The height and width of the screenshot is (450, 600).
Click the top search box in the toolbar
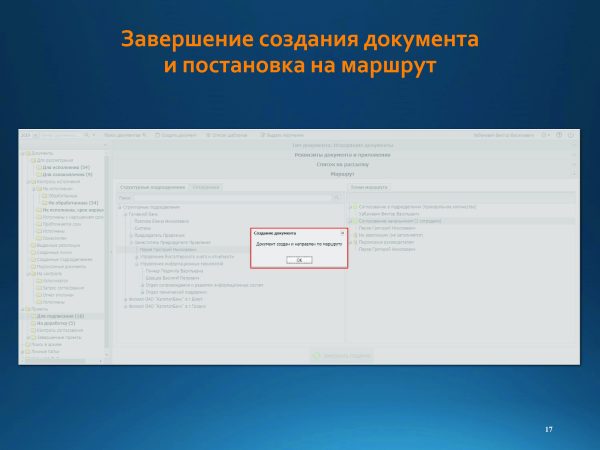coord(66,135)
